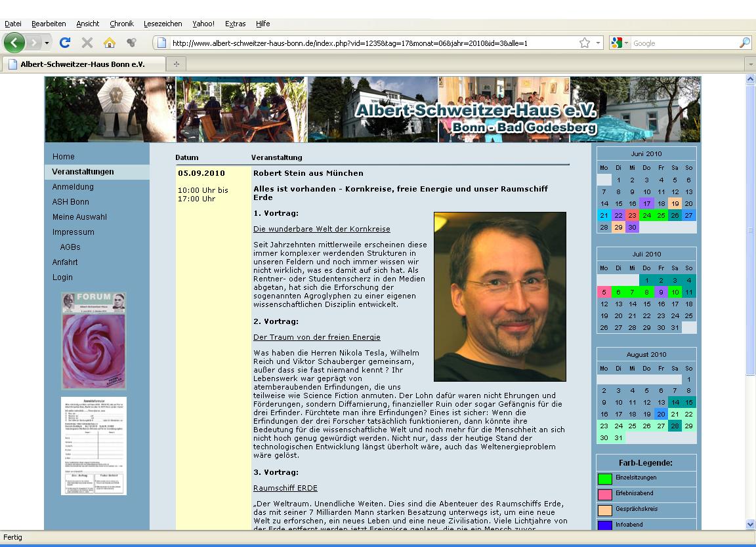
Task: Open a new tab with plus button
Action: (176, 64)
